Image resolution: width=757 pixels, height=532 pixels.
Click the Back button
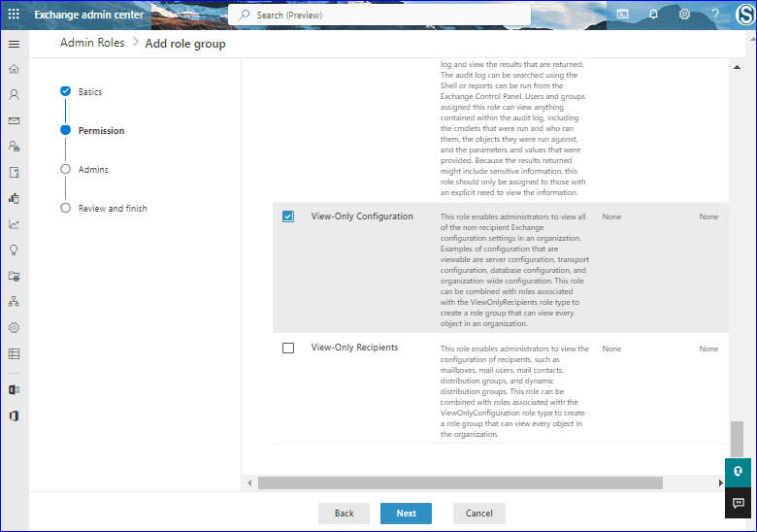pyautogui.click(x=344, y=514)
